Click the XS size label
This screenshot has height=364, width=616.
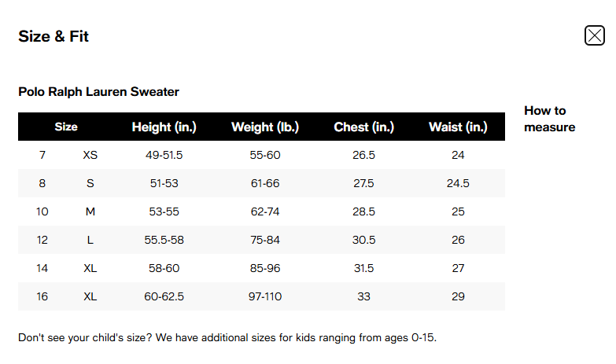(90, 155)
